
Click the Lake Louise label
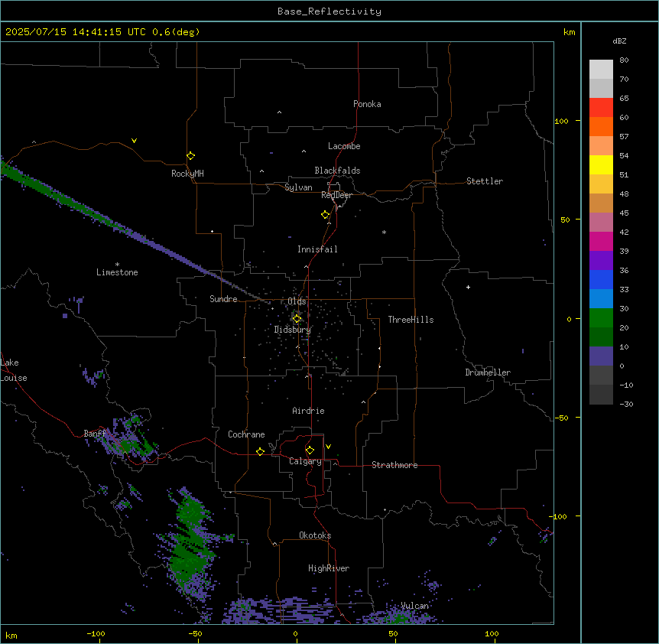pos(14,370)
